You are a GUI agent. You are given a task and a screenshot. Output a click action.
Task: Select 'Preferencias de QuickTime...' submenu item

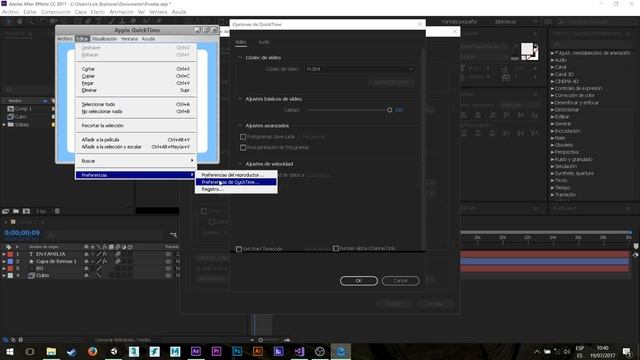point(236,182)
